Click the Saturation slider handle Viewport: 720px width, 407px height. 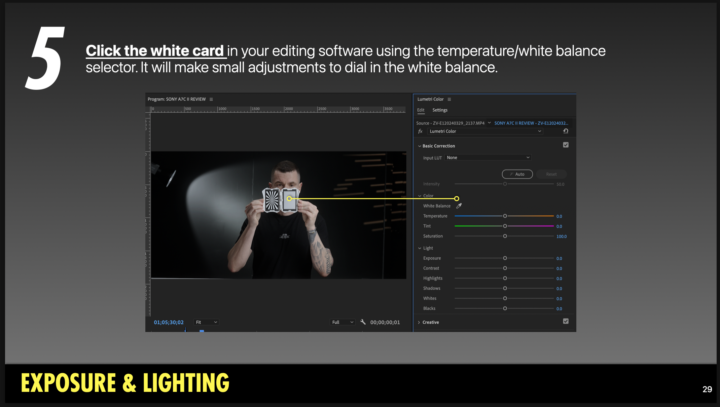click(x=505, y=236)
